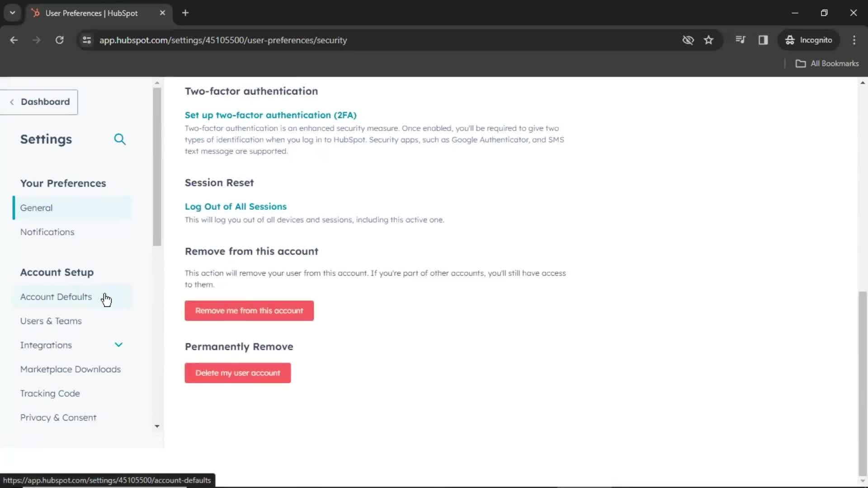The image size is (868, 488).
Task: Select Privacy & Consent settings option
Action: (58, 417)
